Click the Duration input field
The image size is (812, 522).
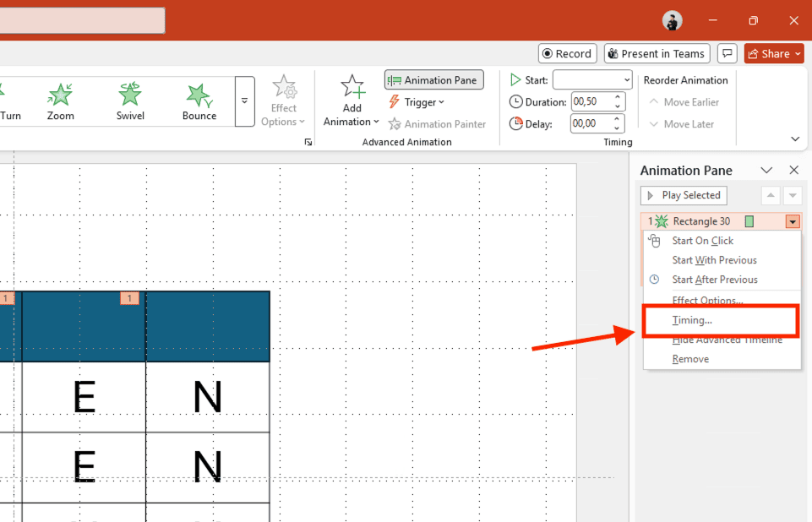click(592, 101)
